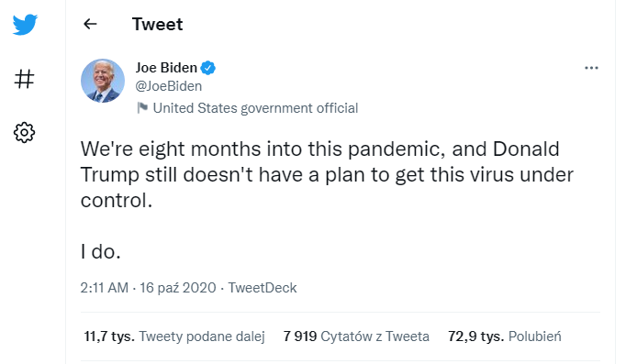The width and height of the screenshot is (637, 364).
Task: Click the Twitter bird logo
Action: point(25,25)
